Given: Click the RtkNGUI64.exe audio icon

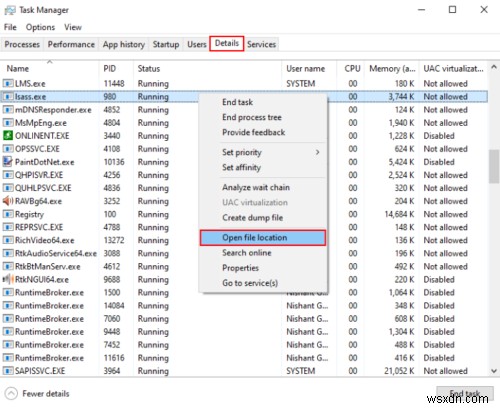Looking at the screenshot, I should tap(8, 279).
